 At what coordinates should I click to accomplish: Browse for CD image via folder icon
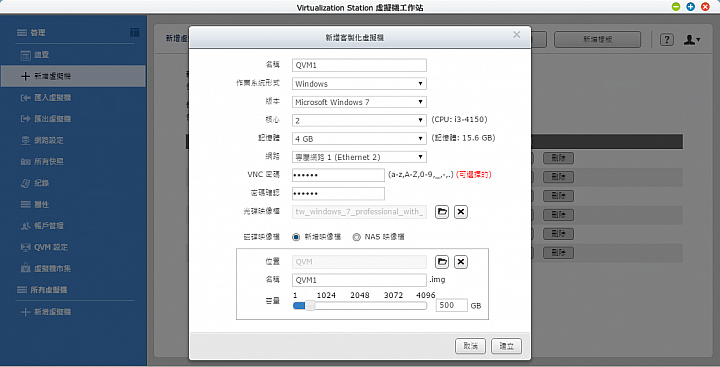click(442, 212)
